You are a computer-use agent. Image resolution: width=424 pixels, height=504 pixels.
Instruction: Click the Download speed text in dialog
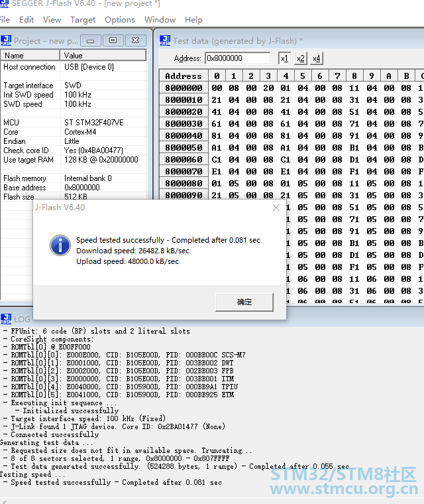[x=132, y=251]
